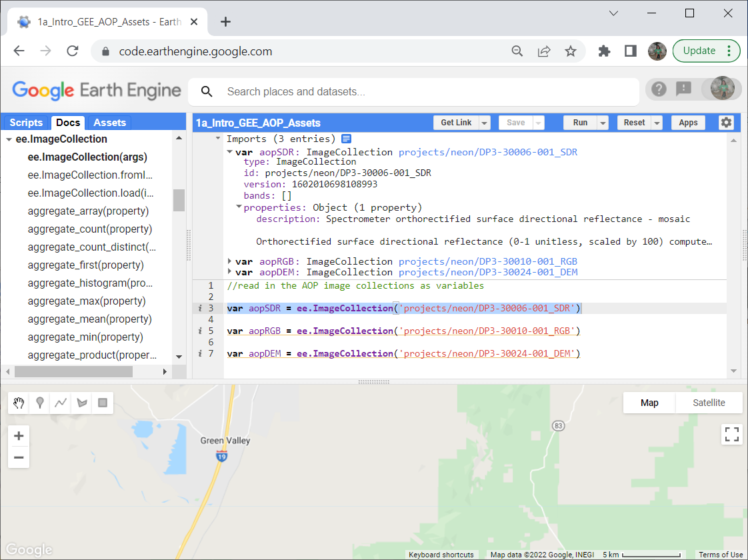
Task: Open Earth Engine user account avatar
Action: point(722,89)
